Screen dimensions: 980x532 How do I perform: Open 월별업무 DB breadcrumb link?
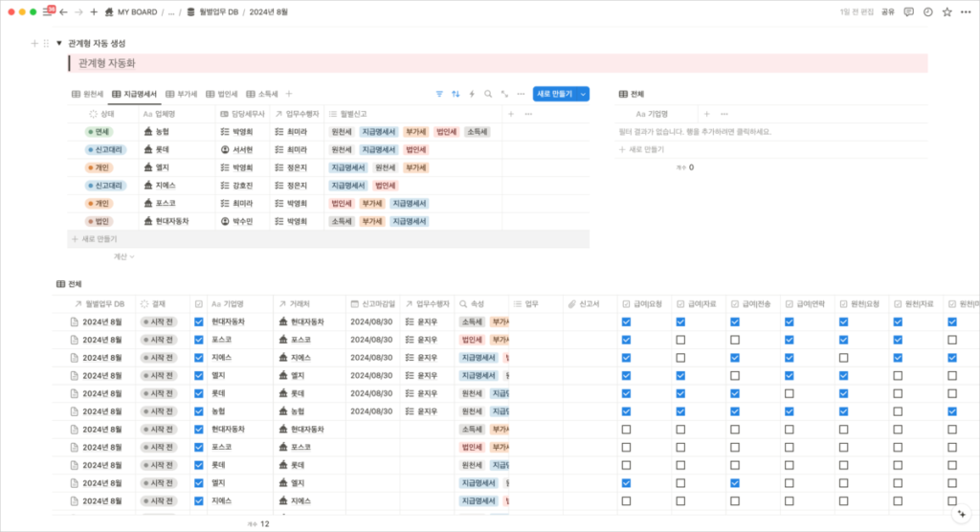(212, 11)
